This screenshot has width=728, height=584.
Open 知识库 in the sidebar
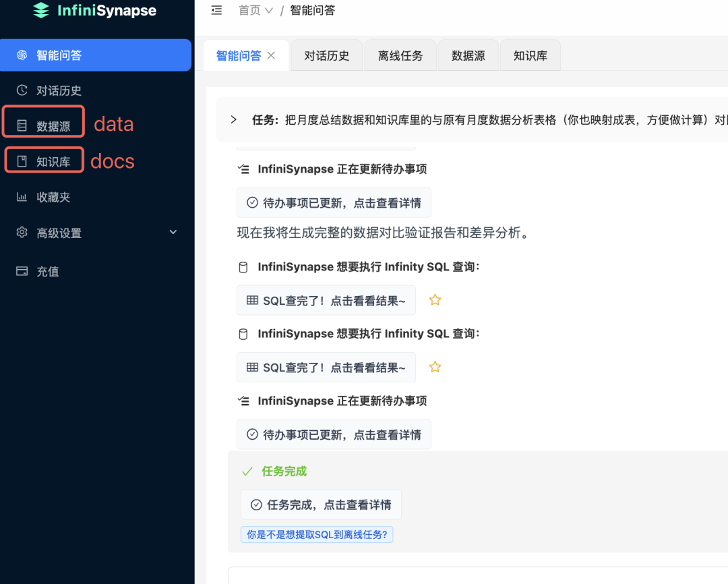point(44,161)
